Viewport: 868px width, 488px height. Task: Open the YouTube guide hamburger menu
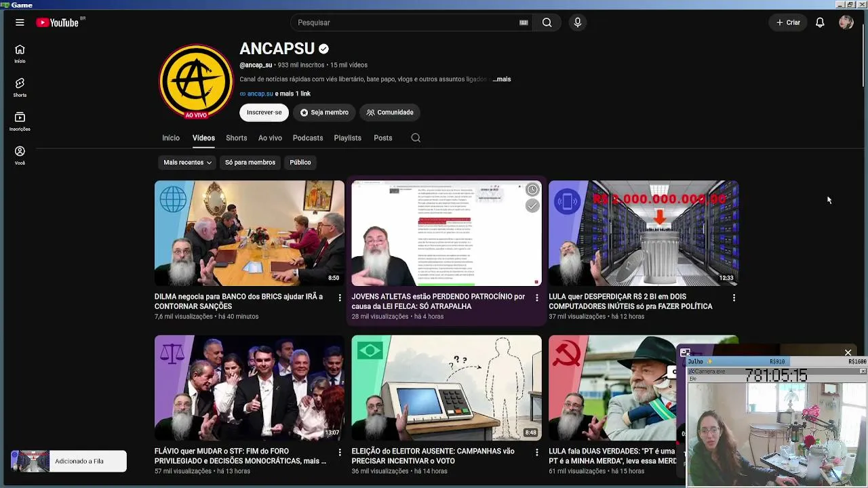[x=20, y=22]
